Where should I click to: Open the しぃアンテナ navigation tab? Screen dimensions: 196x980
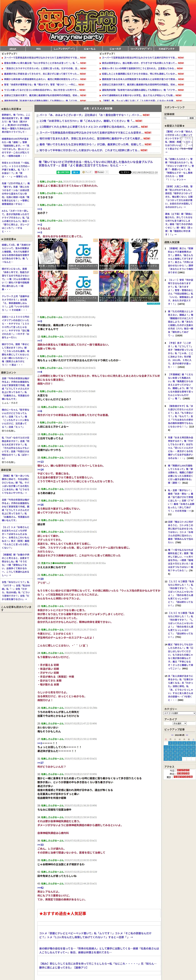click(64, 49)
